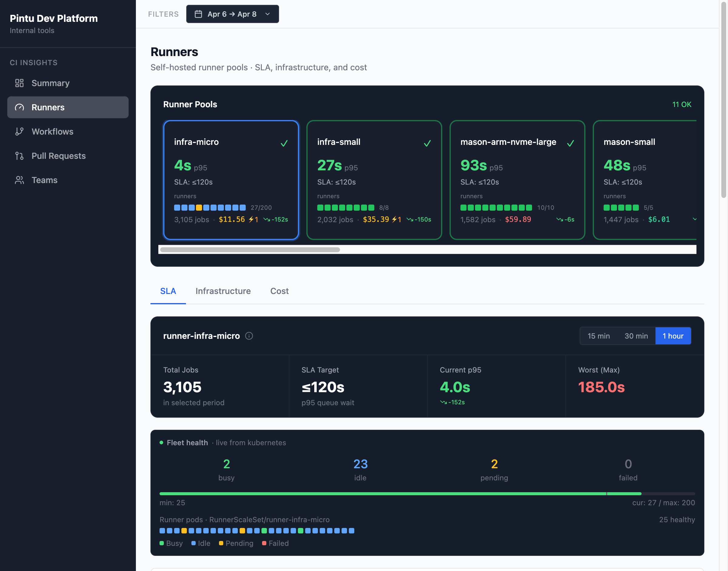
Task: Click the Pull Requests icon in sidebar
Action: click(x=19, y=156)
